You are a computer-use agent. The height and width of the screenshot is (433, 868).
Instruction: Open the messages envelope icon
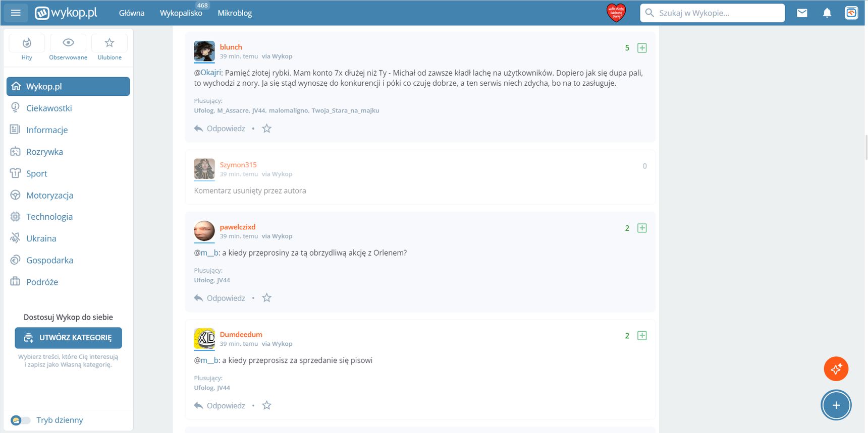[x=802, y=13]
